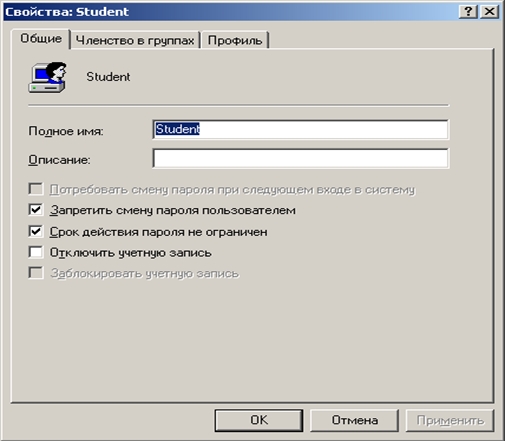
Task: Open the Членство в группах tab
Action: pyautogui.click(x=135, y=40)
